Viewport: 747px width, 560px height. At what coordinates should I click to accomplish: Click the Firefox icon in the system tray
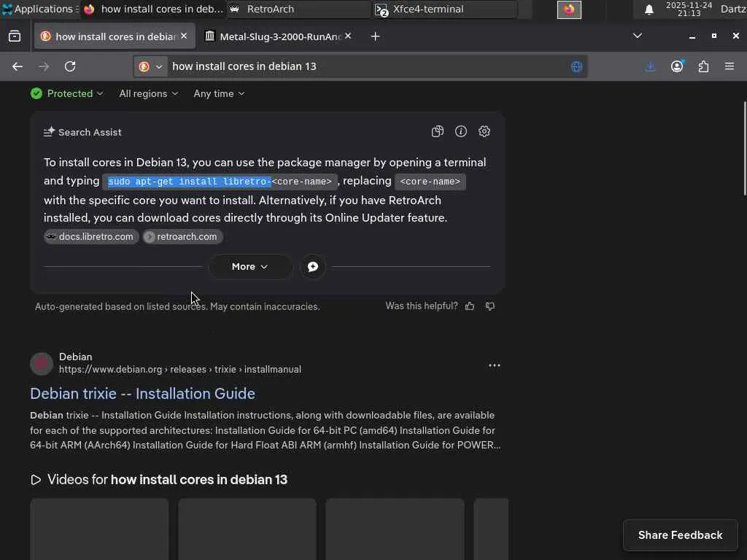click(x=569, y=9)
